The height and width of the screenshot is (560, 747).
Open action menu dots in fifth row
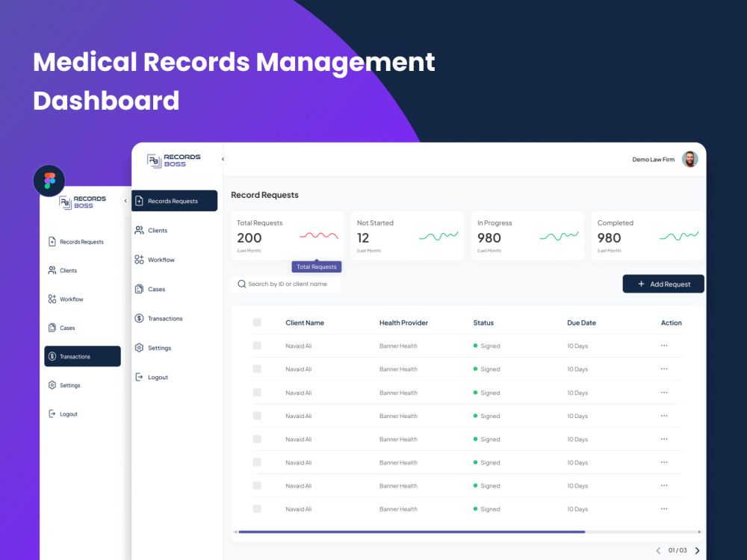(x=664, y=439)
